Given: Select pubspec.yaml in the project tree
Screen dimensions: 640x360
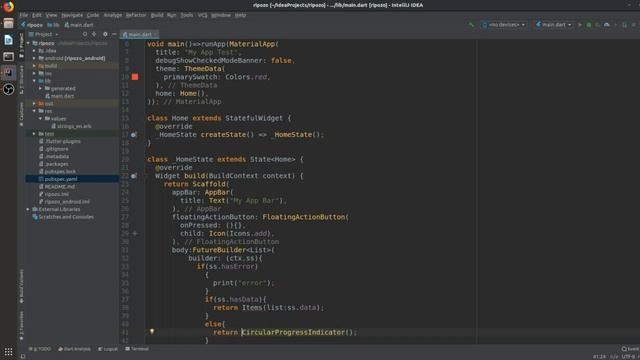Looking at the screenshot, I should (x=60, y=179).
